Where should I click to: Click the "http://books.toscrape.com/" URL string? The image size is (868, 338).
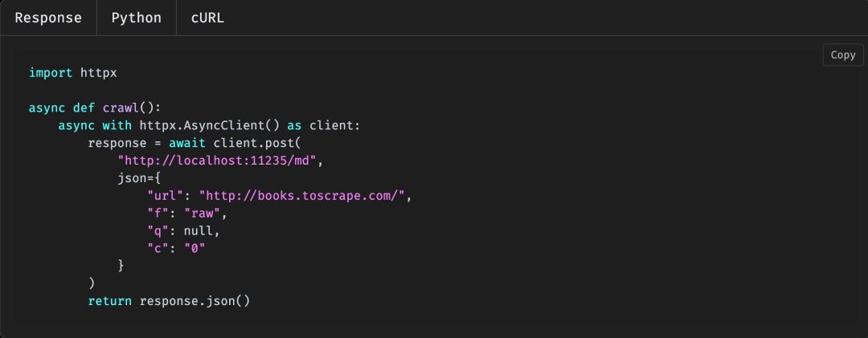tap(302, 196)
